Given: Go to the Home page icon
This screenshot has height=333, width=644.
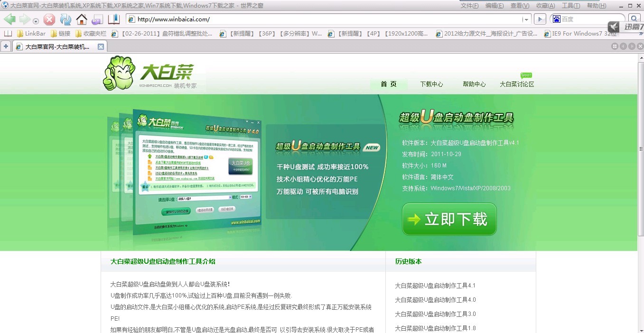Looking at the screenshot, I should click(82, 19).
